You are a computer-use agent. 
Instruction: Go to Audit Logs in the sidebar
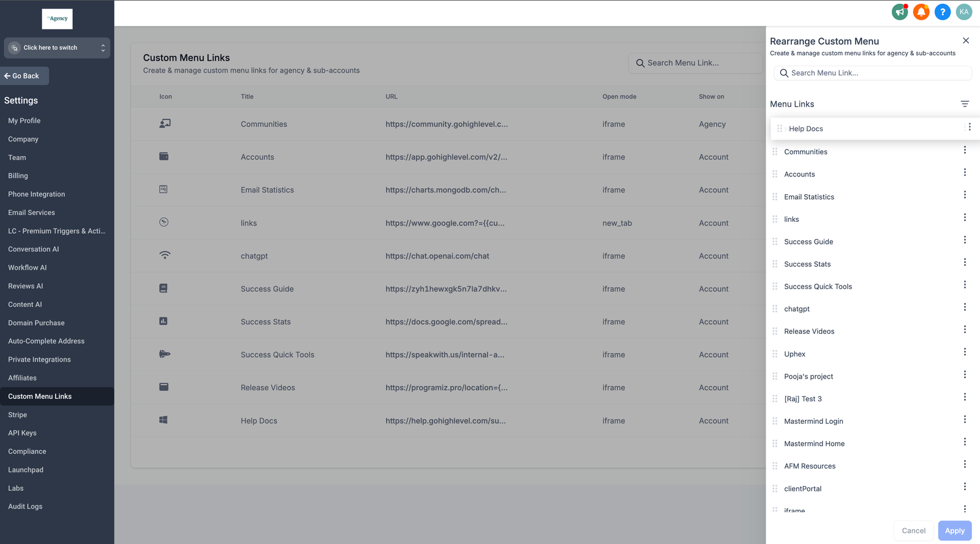pyautogui.click(x=25, y=507)
